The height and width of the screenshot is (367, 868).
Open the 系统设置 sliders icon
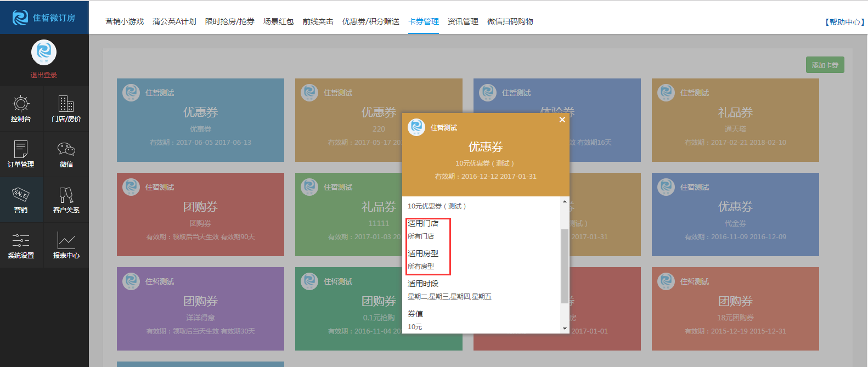21,245
